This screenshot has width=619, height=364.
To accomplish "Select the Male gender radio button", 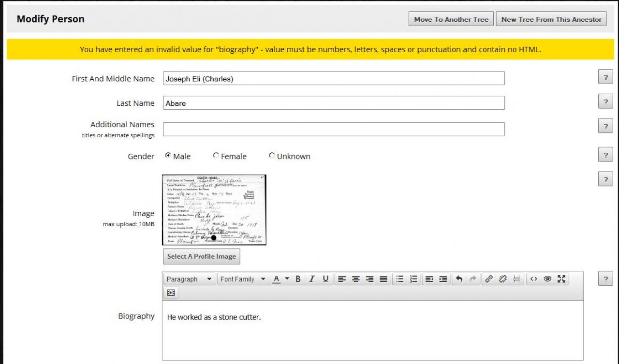I will click(x=168, y=156).
